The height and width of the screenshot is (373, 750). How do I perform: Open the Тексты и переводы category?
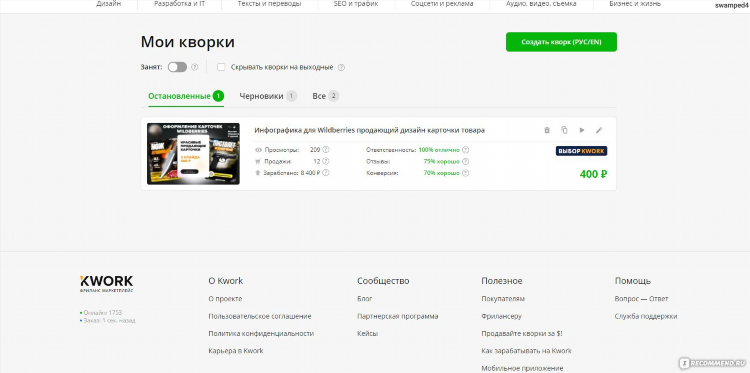[x=269, y=4]
